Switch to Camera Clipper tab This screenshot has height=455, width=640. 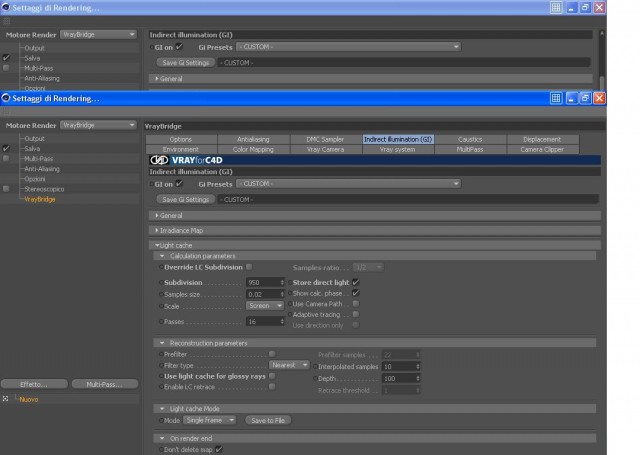[x=542, y=149]
